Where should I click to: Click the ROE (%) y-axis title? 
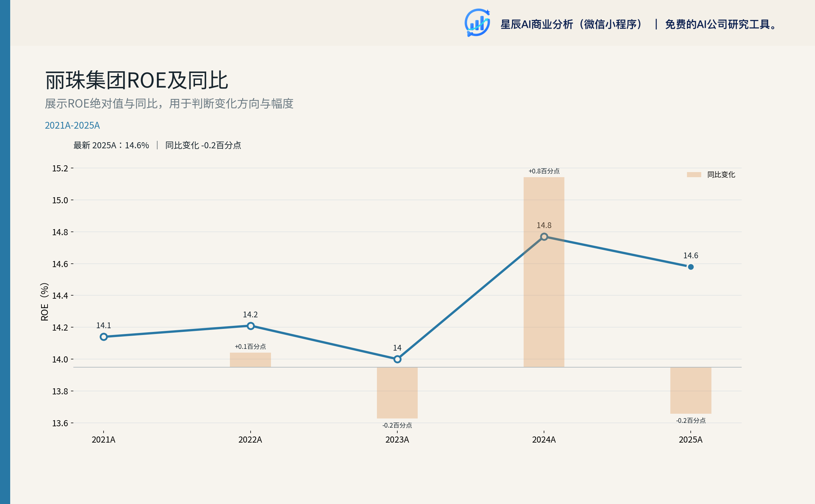[x=44, y=301]
